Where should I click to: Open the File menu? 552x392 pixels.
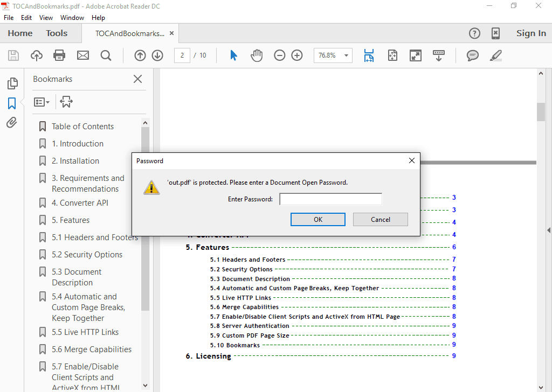coord(9,18)
